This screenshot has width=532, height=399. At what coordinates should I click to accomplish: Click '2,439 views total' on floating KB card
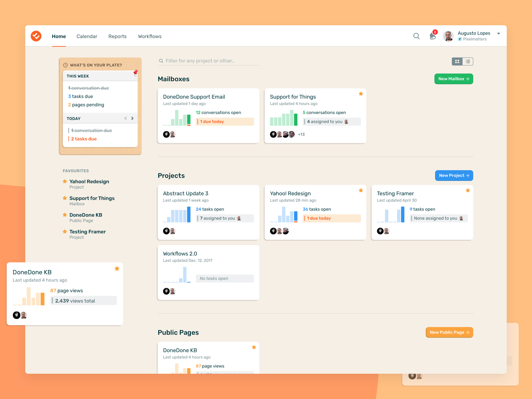tap(83, 301)
